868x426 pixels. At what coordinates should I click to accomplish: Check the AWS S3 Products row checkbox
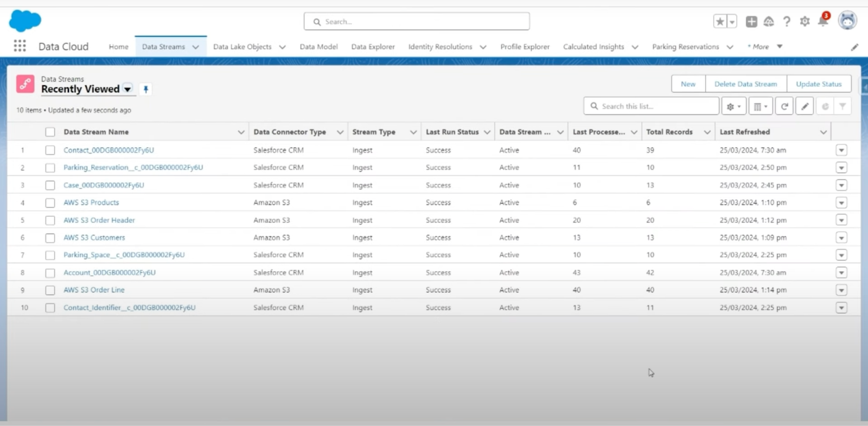[x=50, y=203]
